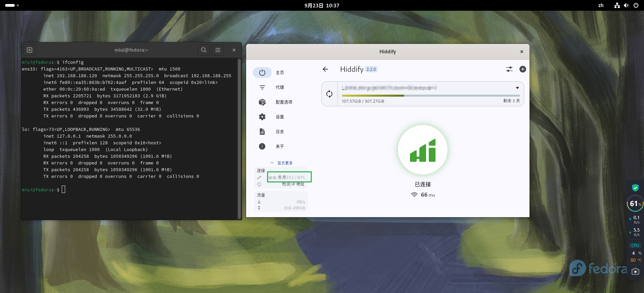Click 检测 IP 地址 link
The image size is (644, 293).
293,184
